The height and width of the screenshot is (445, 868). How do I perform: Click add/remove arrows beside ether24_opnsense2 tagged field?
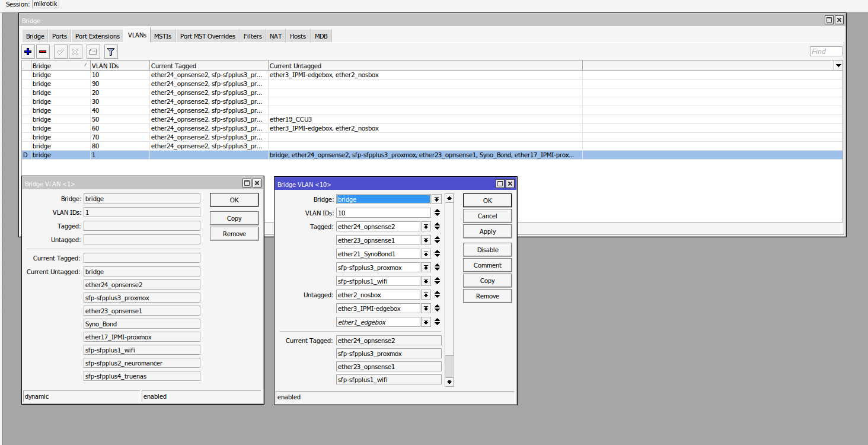(437, 227)
